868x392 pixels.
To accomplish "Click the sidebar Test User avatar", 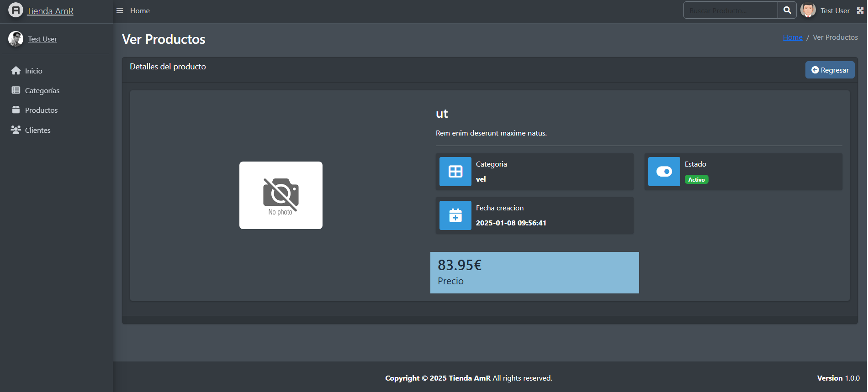I will (x=16, y=39).
